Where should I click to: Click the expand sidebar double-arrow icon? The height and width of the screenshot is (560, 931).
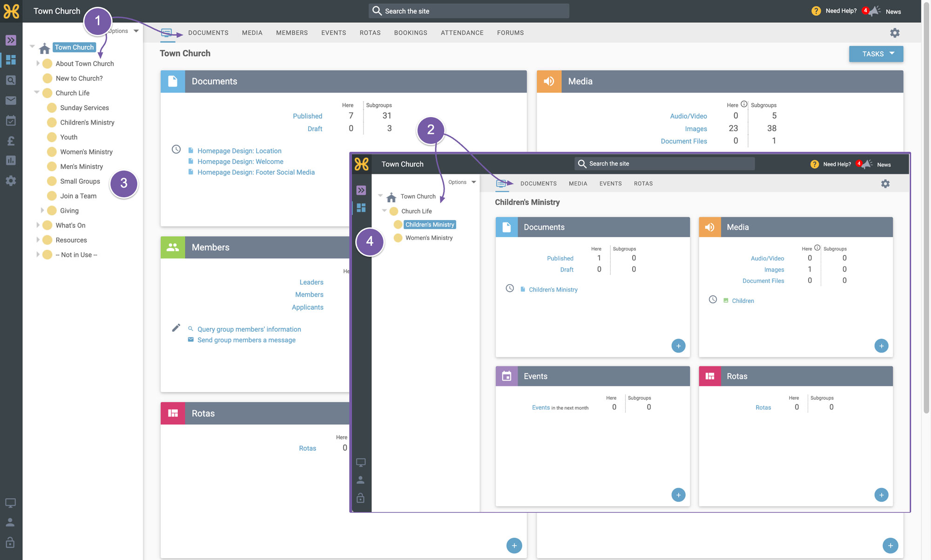(11, 40)
